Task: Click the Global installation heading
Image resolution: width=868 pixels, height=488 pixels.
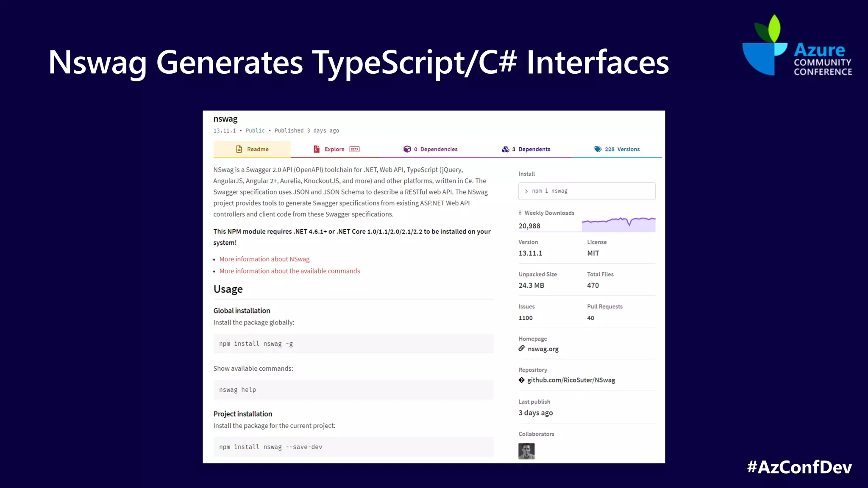Action: pyautogui.click(x=242, y=311)
